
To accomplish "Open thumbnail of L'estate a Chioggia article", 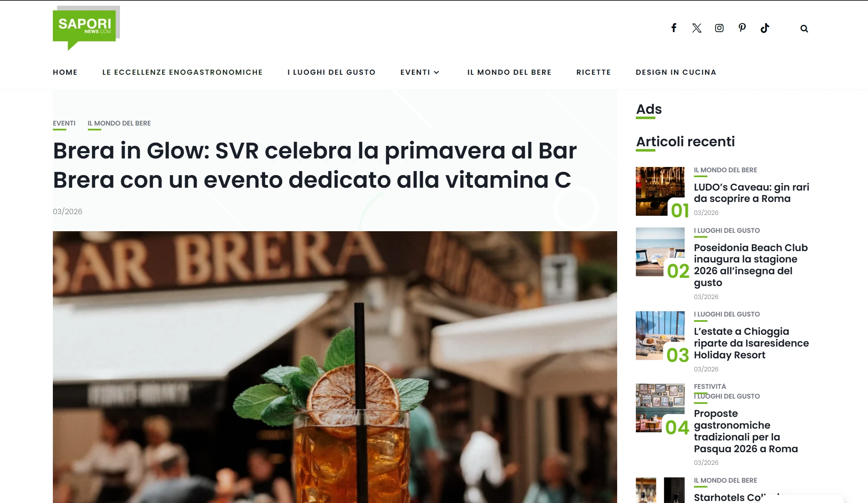I will pyautogui.click(x=660, y=336).
